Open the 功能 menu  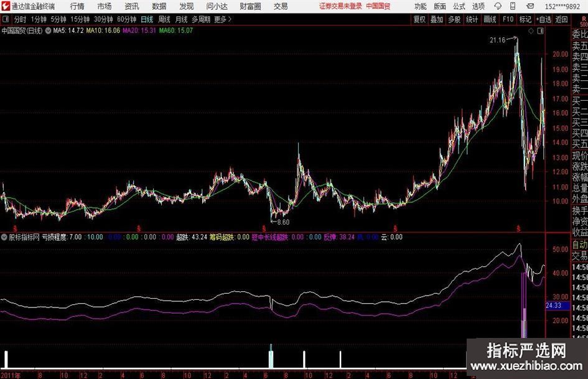click(x=421, y=6)
